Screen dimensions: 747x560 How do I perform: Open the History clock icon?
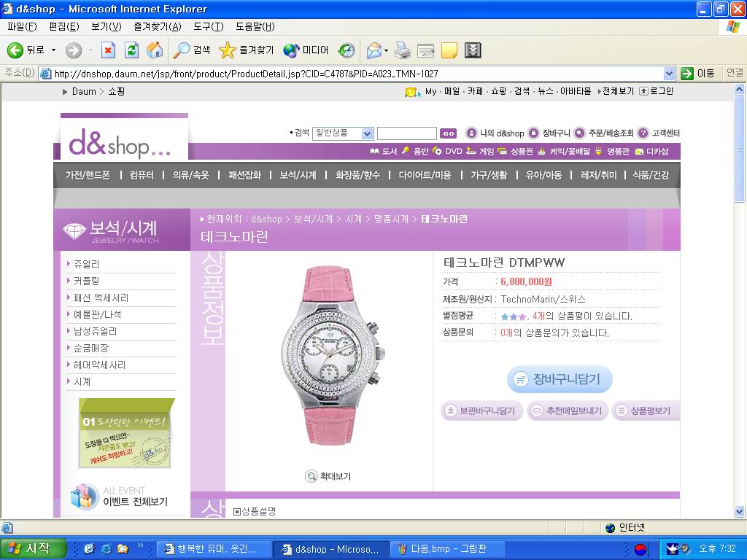[347, 50]
